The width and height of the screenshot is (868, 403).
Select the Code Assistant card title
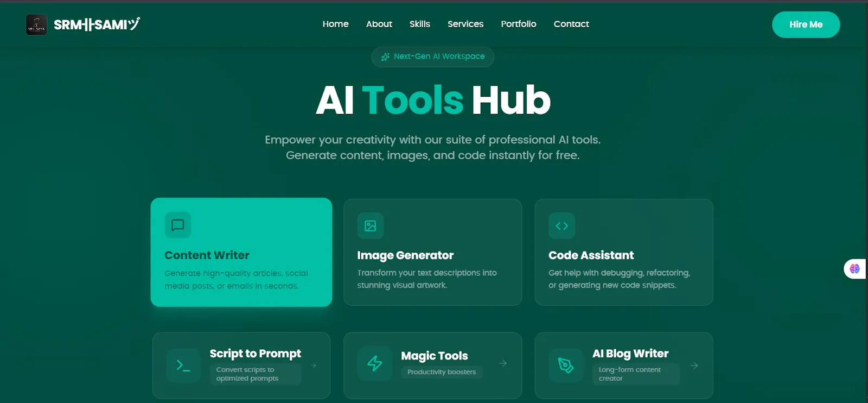[591, 255]
